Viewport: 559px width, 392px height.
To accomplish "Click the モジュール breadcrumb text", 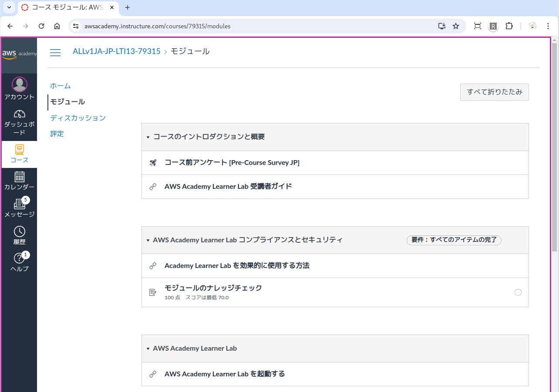I will click(190, 51).
